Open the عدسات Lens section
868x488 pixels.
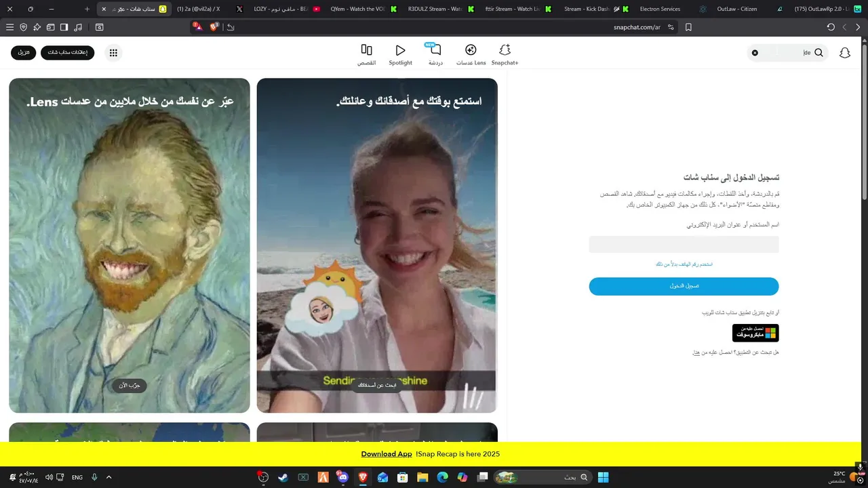point(471,55)
